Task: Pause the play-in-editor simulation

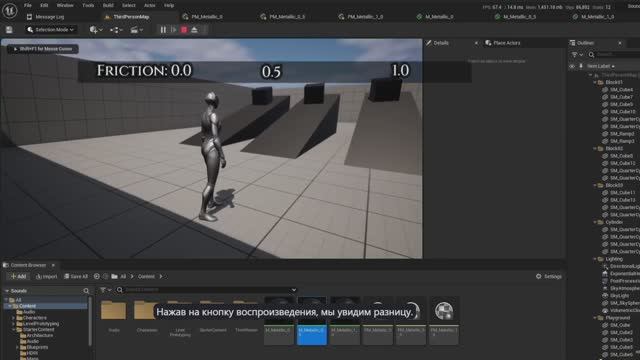Action: pos(163,30)
